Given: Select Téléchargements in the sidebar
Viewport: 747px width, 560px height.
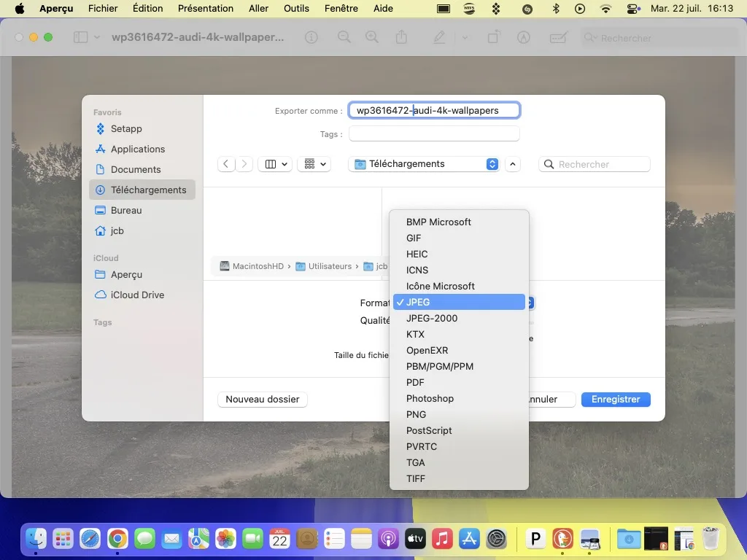Looking at the screenshot, I should click(142, 190).
